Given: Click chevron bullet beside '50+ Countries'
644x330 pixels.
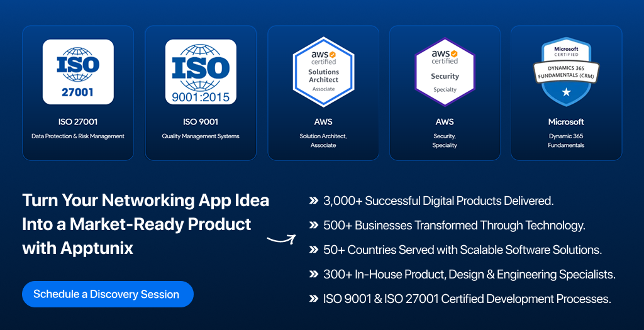Looking at the screenshot, I should [314, 250].
